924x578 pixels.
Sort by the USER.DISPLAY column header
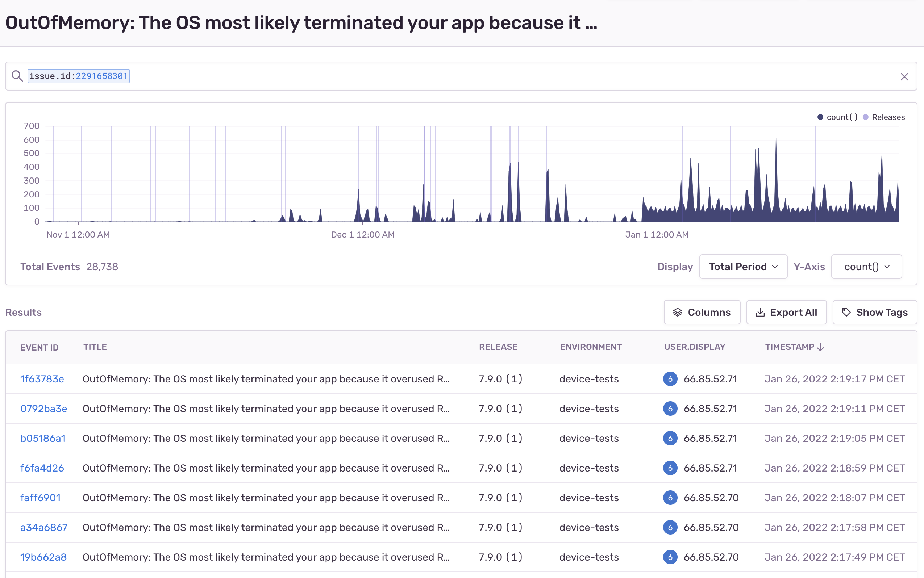click(x=694, y=347)
